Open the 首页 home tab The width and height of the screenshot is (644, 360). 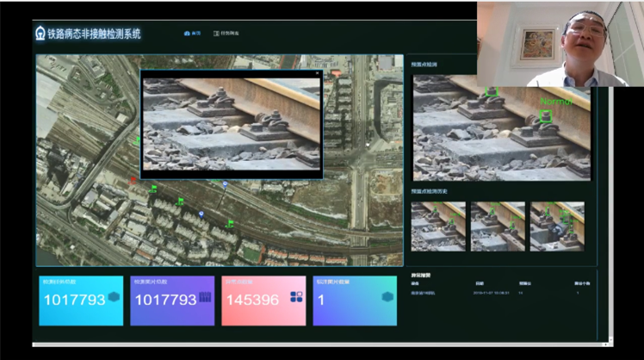192,34
